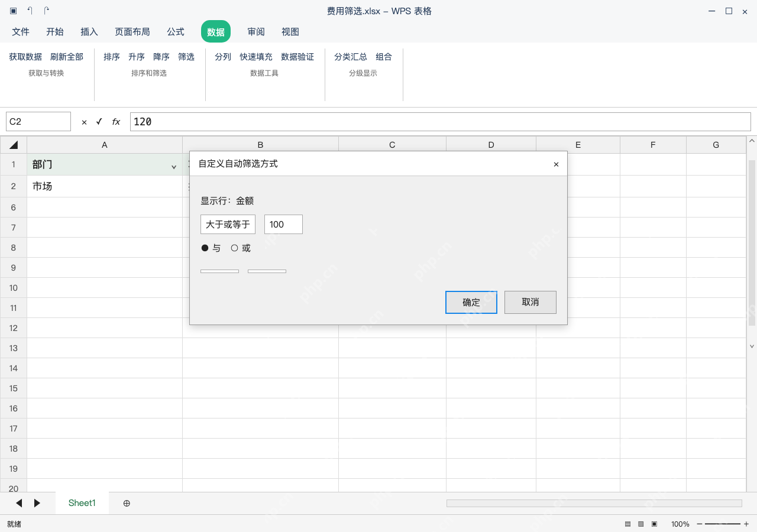Viewport: 757px width, 532px height.
Task: Switch to normal view icon in status bar
Action: 627,524
